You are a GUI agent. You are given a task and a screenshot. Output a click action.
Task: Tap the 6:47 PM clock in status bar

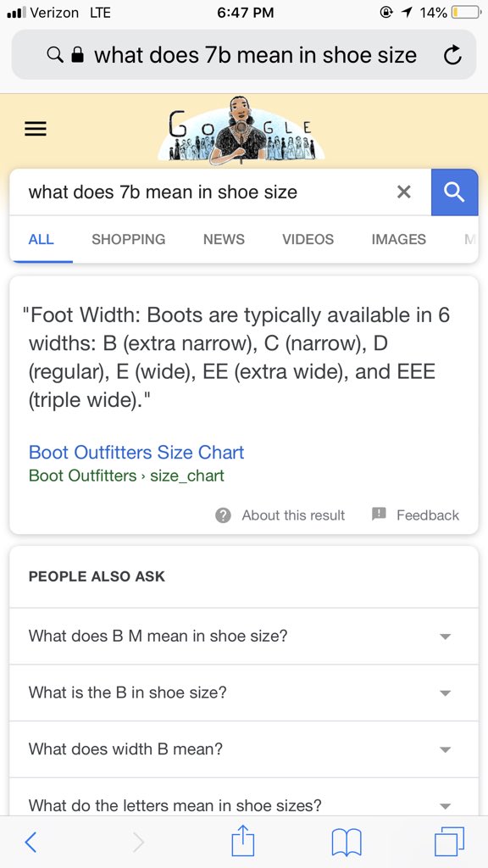coord(246,12)
